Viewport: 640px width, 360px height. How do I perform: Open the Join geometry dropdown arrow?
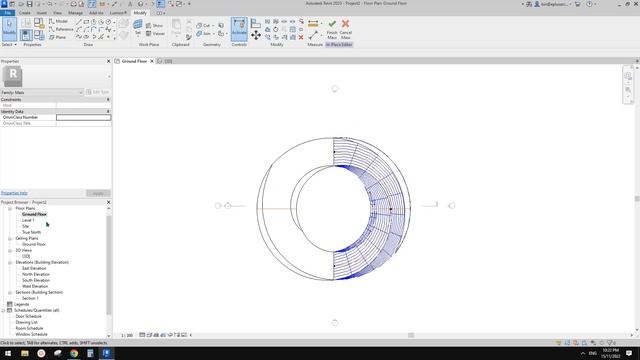click(x=213, y=34)
